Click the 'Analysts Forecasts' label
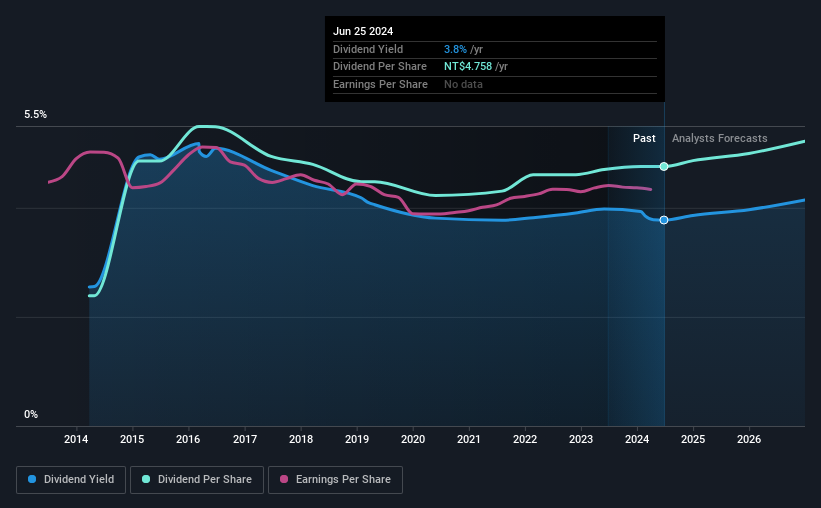Screen dimensions: 821x508 [x=719, y=138]
